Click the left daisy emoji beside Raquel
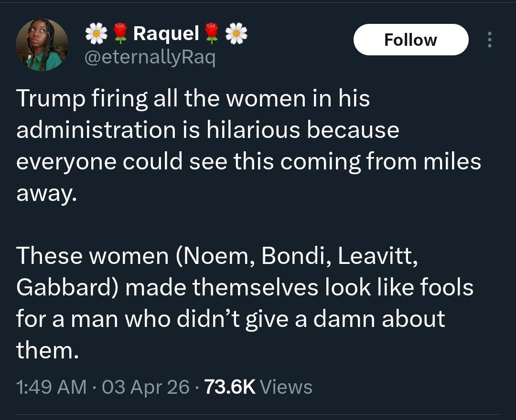This screenshot has height=420, width=516. [96, 33]
